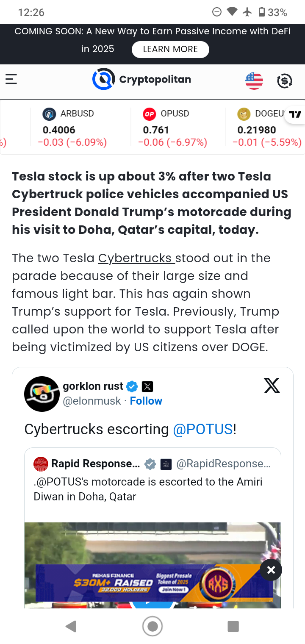Tap the OPUSD ticker item

(175, 128)
